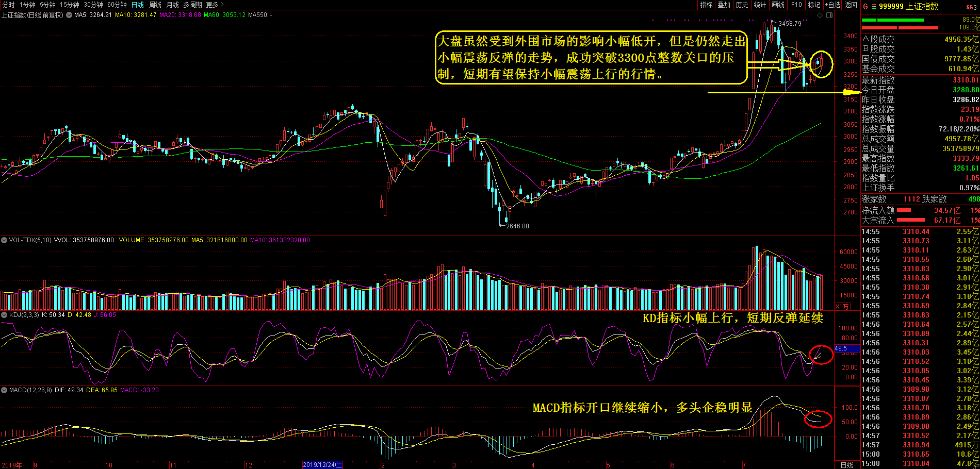Click the red G icon
The image size is (980, 469).
pos(865,6)
